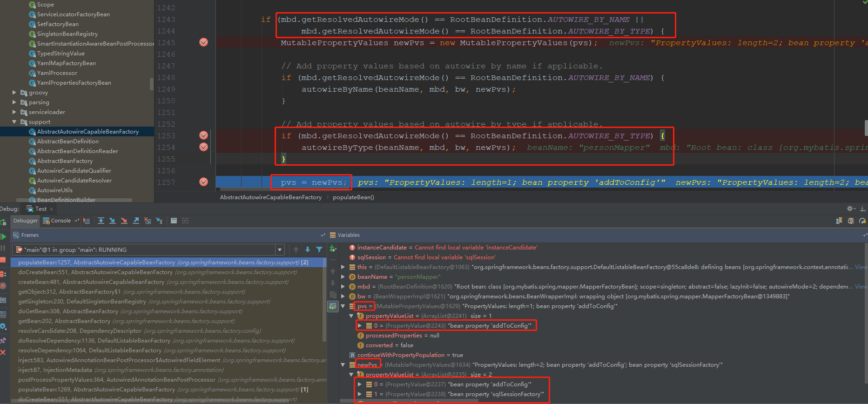Click Memory View icon at debug top right
The width and height of the screenshot is (868, 404).
coord(851,221)
